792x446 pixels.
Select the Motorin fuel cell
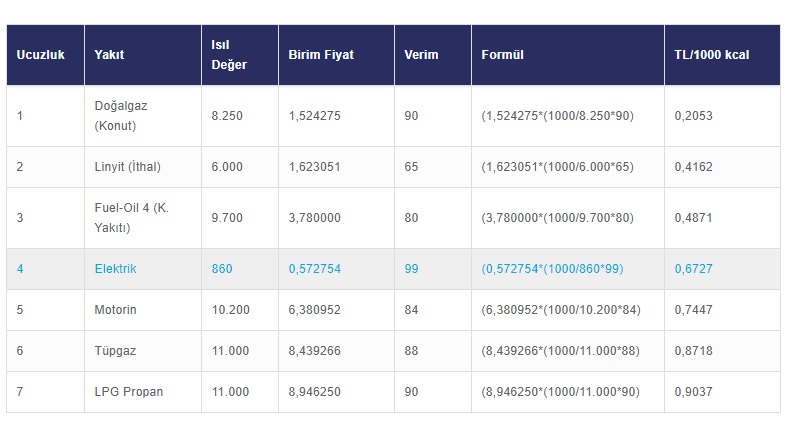(x=116, y=310)
